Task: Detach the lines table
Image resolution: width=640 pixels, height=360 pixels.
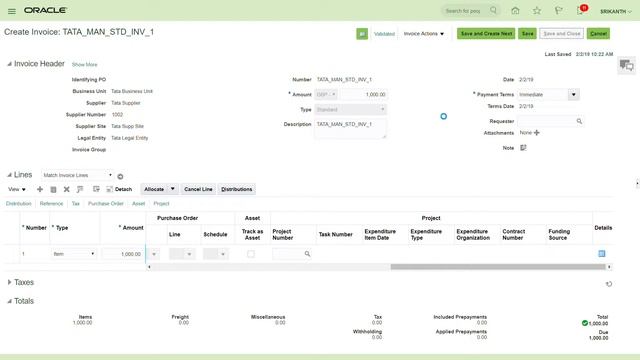Action: click(x=119, y=189)
